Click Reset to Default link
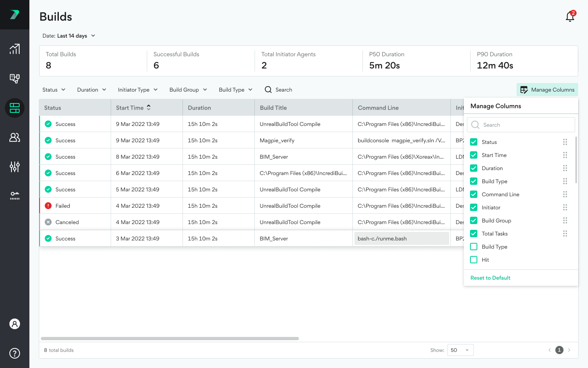 (490, 278)
